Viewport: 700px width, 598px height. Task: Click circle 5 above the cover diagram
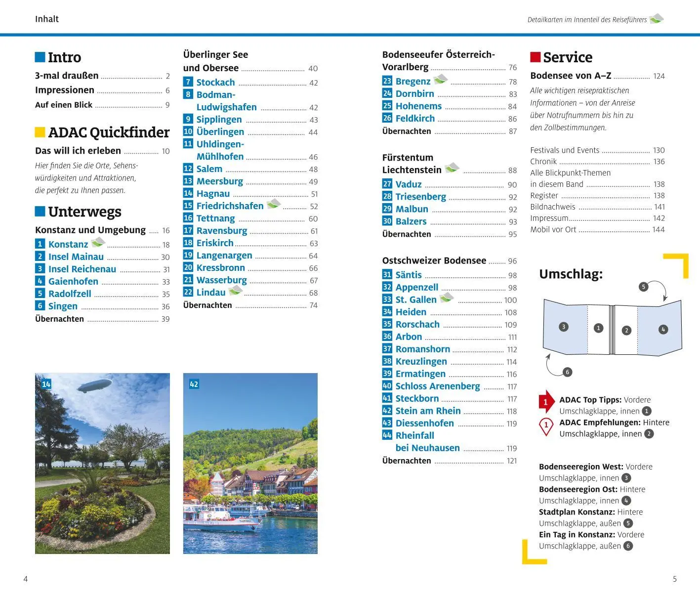pos(643,287)
